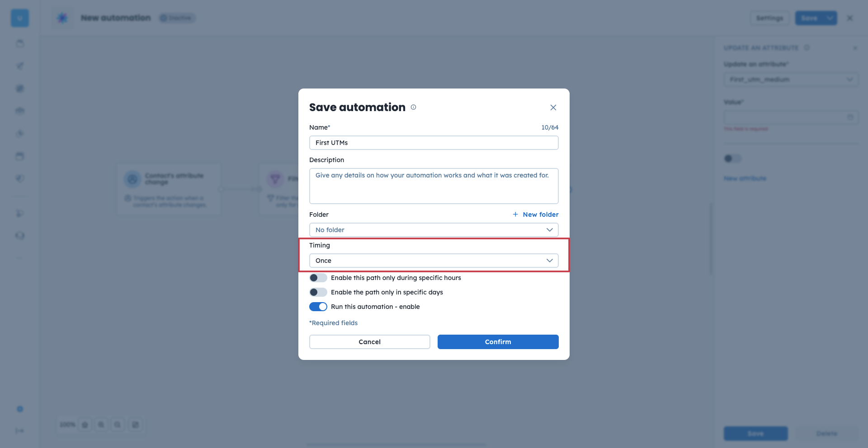Image resolution: width=868 pixels, height=448 pixels.
Task: Disable the Run this automation switch
Action: [x=318, y=307]
